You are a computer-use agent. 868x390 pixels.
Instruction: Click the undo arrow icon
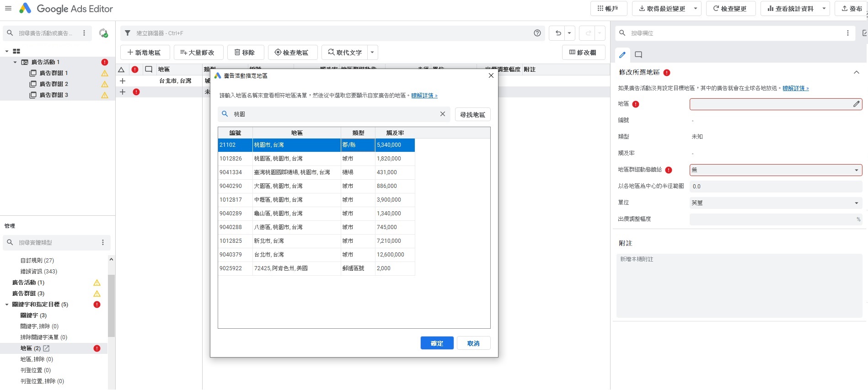[x=558, y=33]
